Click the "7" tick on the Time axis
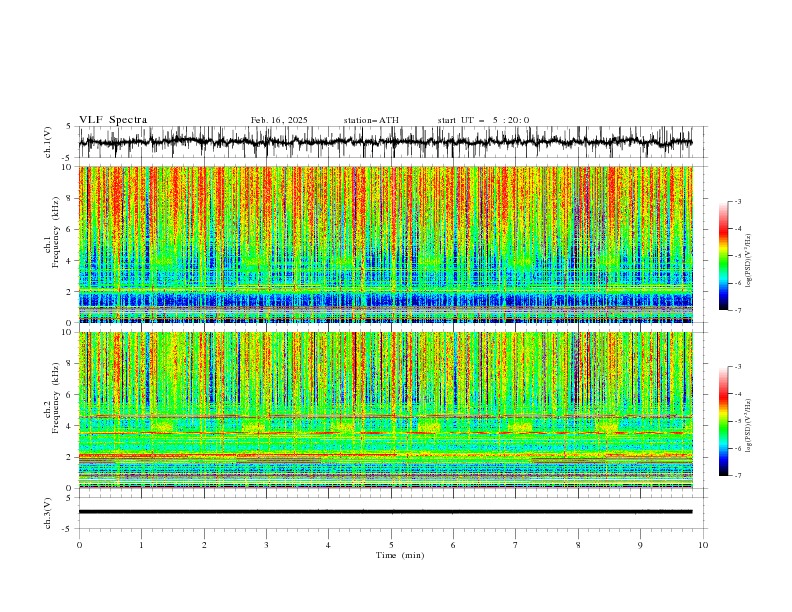Image resolution: width=792 pixels, height=612 pixels. (x=516, y=545)
